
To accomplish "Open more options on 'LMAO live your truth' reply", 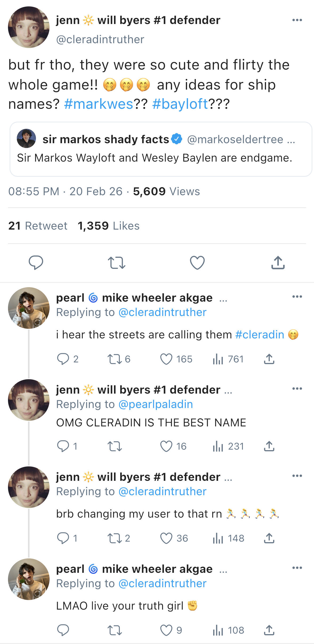I will 297,568.
